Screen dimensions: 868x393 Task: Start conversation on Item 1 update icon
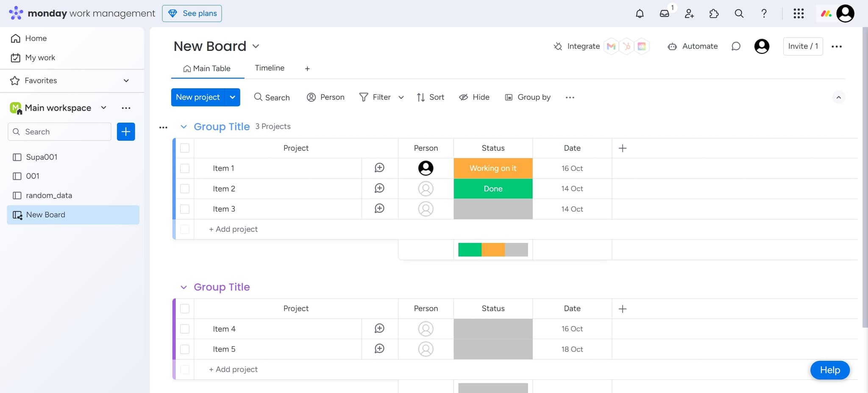pos(379,168)
